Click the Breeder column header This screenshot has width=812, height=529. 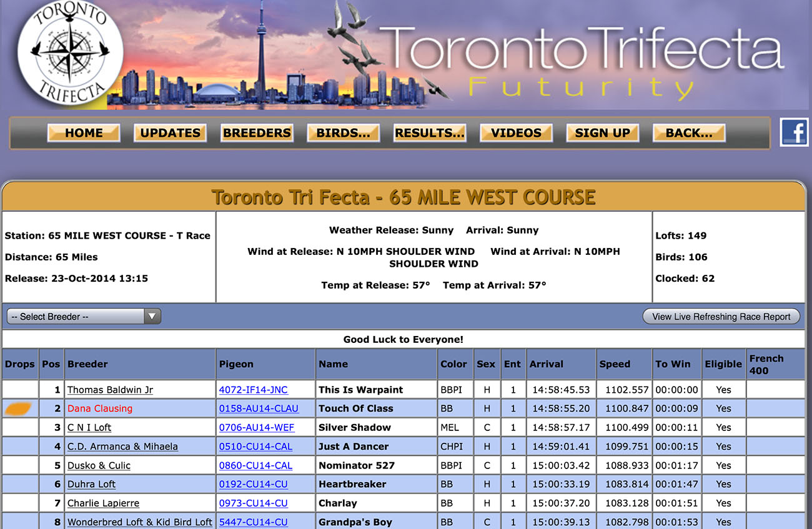point(140,364)
